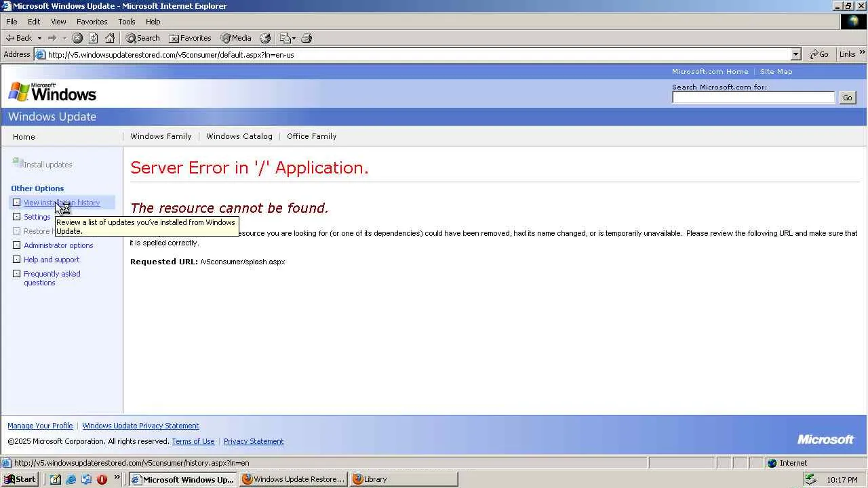Click the taskbar clock showing 10:17 PM
Screen dimensions: 868x488
(x=842, y=480)
